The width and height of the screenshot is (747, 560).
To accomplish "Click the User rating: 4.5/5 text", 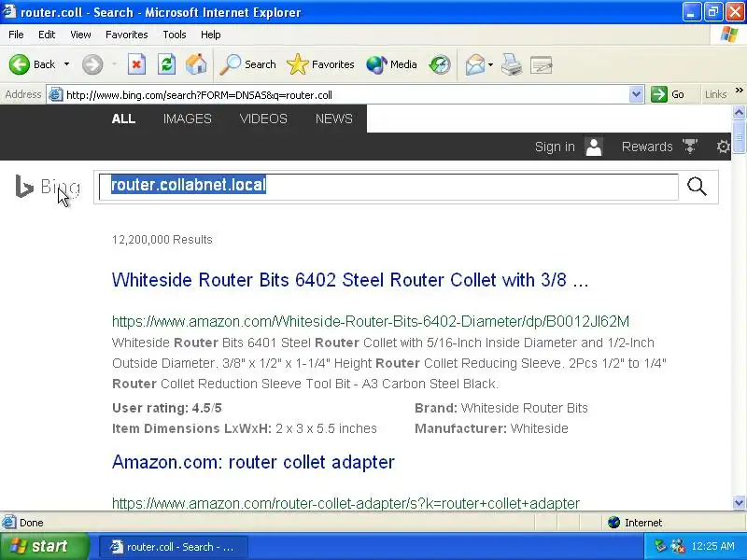I will [x=167, y=408].
